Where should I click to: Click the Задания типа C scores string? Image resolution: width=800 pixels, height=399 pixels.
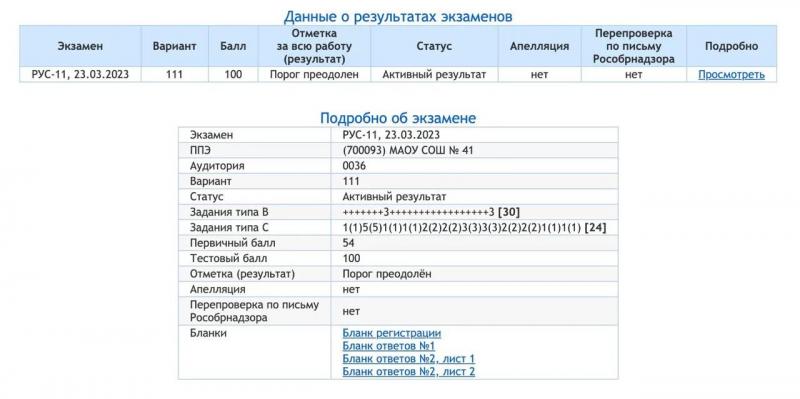[474, 228]
